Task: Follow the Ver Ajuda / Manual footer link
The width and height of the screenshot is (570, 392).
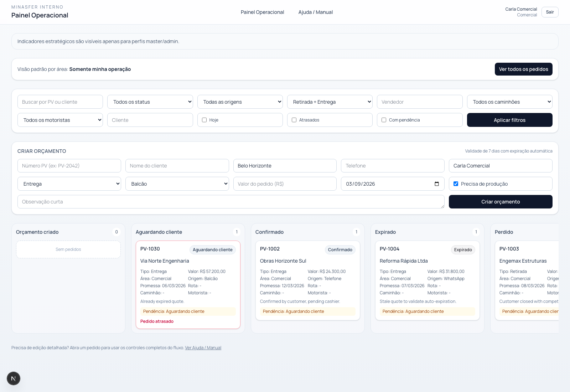Action: click(203, 348)
